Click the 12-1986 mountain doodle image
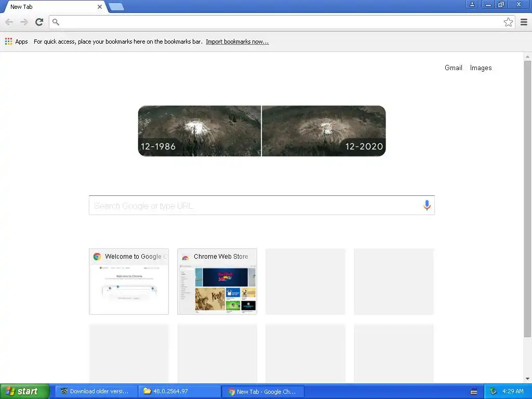This screenshot has height=399, width=532. point(199,131)
